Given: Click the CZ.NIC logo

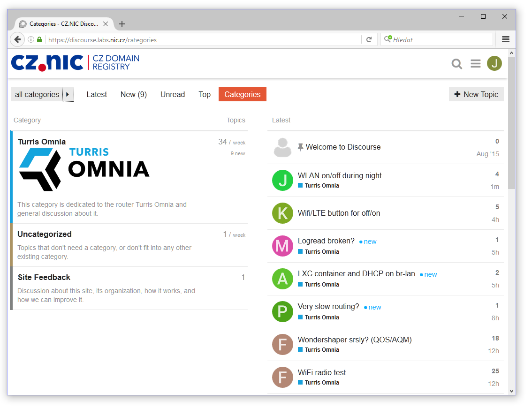Looking at the screenshot, I should (76, 63).
